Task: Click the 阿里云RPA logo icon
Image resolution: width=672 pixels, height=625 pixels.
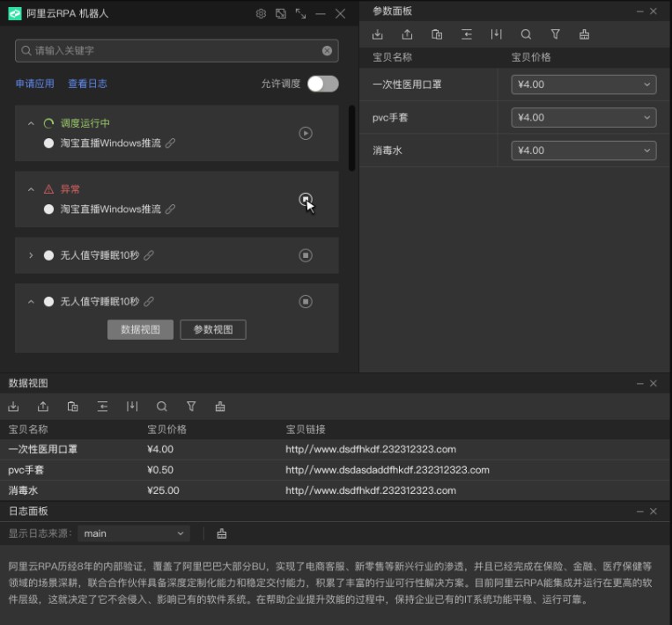Action: [x=15, y=14]
